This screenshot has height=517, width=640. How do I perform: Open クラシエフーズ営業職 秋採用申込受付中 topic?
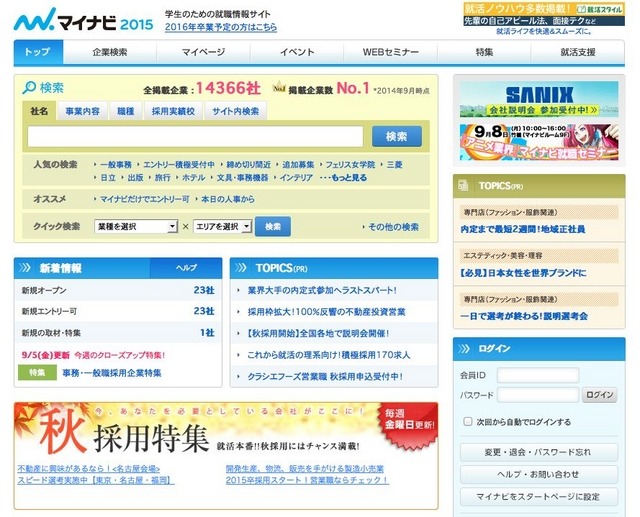click(325, 376)
